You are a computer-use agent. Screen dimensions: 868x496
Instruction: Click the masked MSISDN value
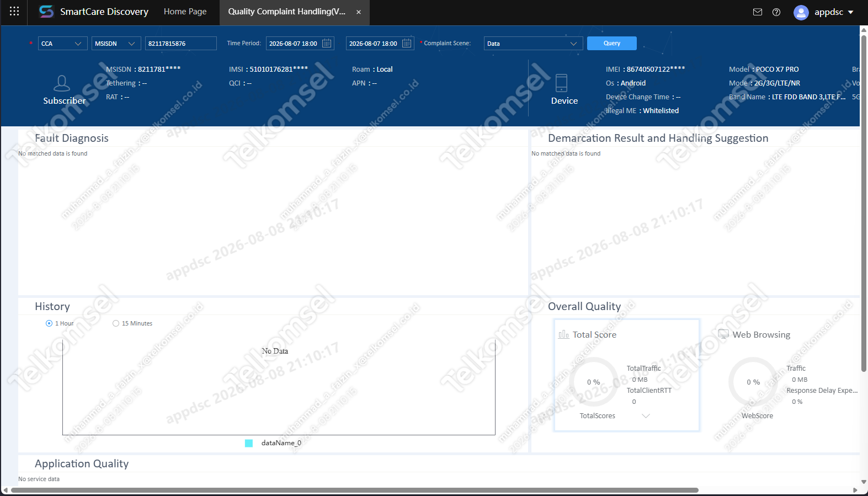point(159,70)
